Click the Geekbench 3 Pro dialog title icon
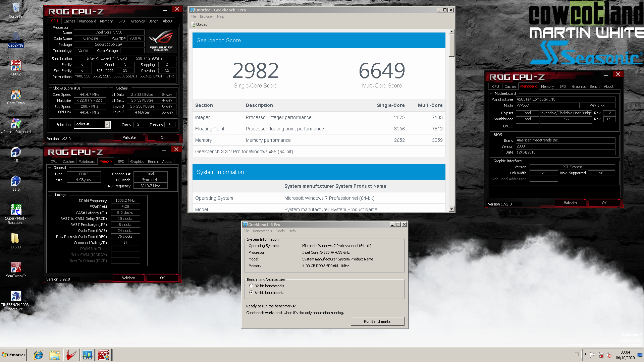Viewport: 644px width, 362px height. [x=245, y=225]
